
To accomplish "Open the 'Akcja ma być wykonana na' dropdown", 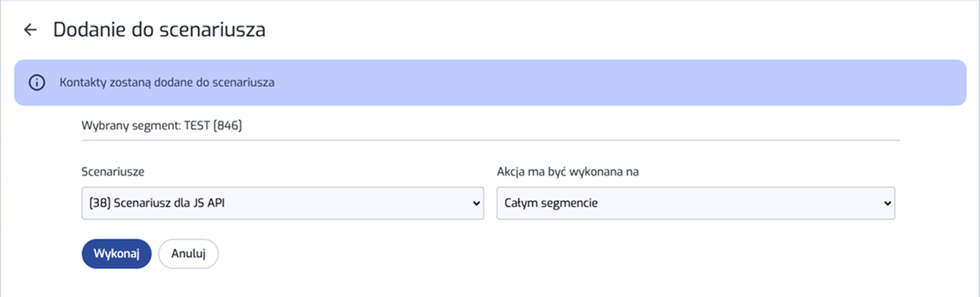I will point(696,203).
